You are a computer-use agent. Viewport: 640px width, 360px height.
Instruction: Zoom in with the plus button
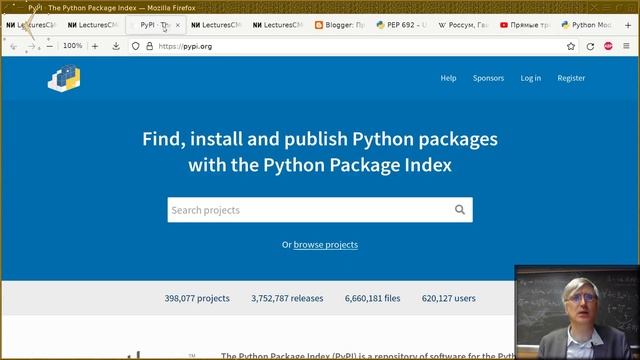[x=95, y=46]
